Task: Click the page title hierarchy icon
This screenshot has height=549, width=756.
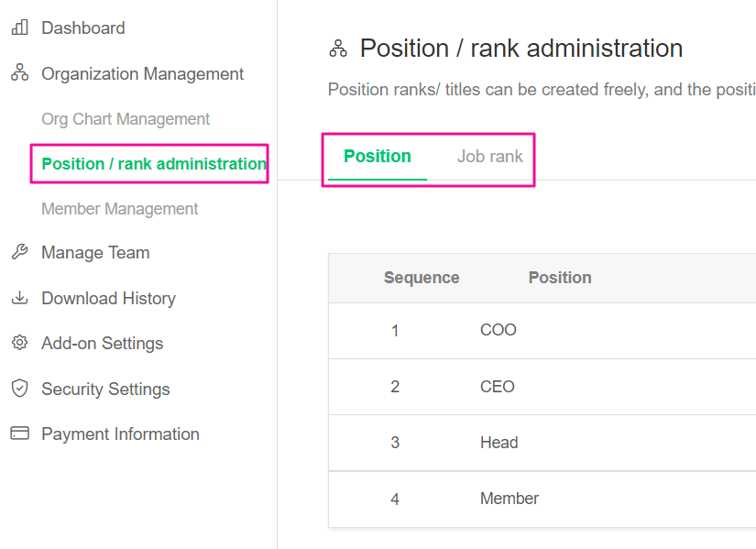Action: [x=338, y=49]
